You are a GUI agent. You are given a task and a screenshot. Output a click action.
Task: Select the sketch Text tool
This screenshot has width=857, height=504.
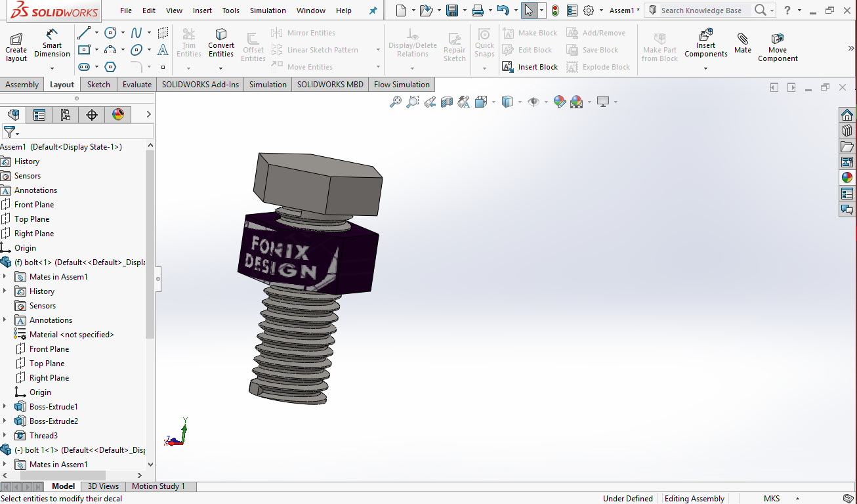coord(163,50)
